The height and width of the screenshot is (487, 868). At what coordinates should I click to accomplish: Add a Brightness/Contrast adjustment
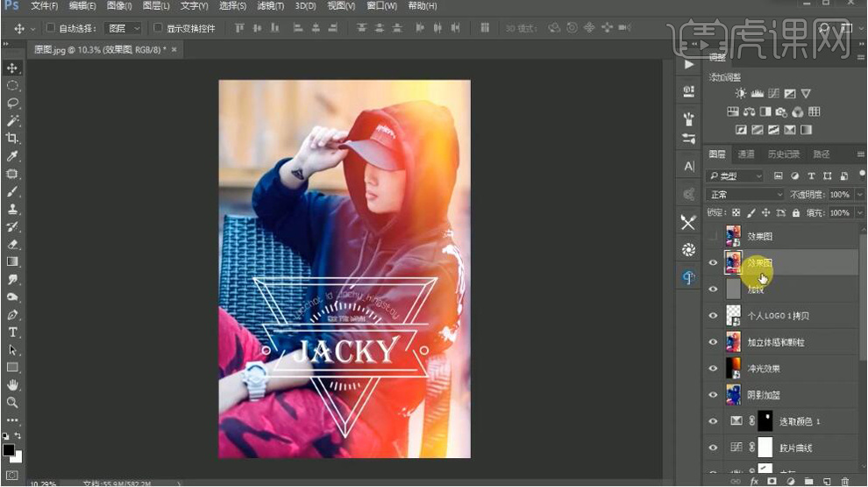point(740,94)
